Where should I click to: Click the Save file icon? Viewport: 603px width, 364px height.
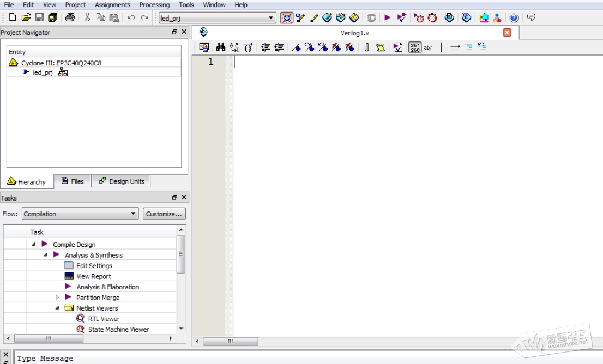pos(39,18)
